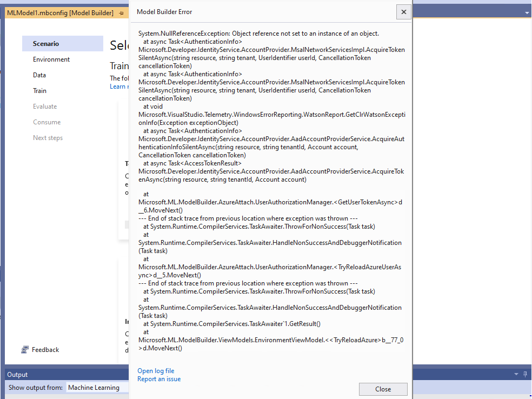Click the Close button in error dialog
The image size is (532, 399).
383,389
